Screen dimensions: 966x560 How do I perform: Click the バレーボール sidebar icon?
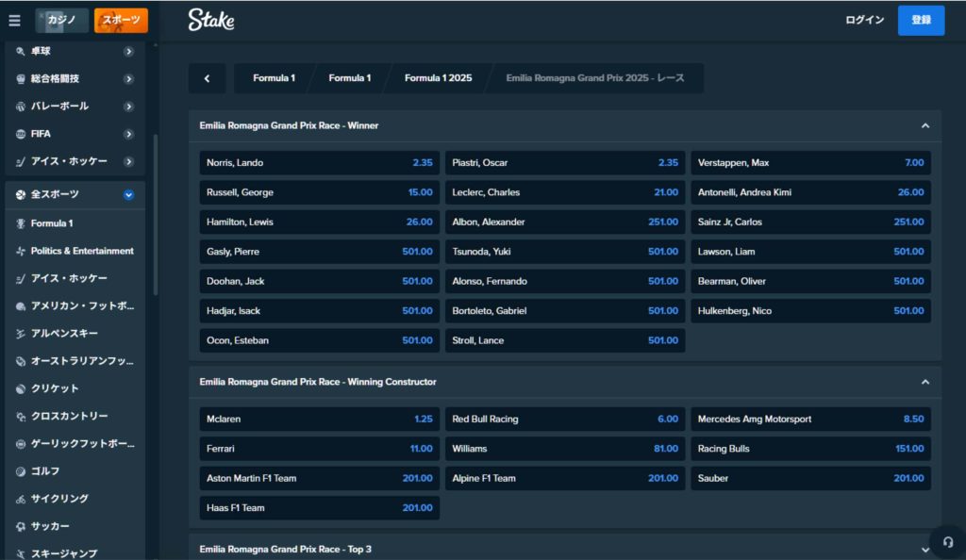click(x=21, y=107)
